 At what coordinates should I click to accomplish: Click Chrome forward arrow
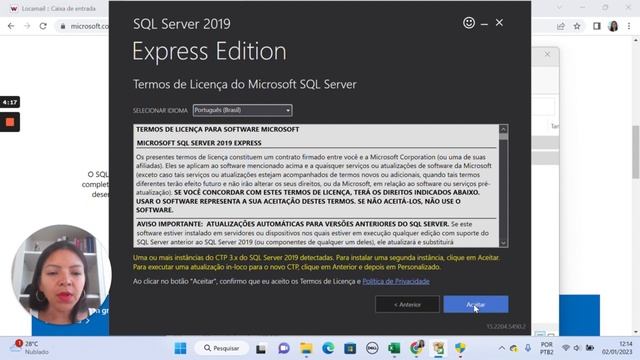27,26
